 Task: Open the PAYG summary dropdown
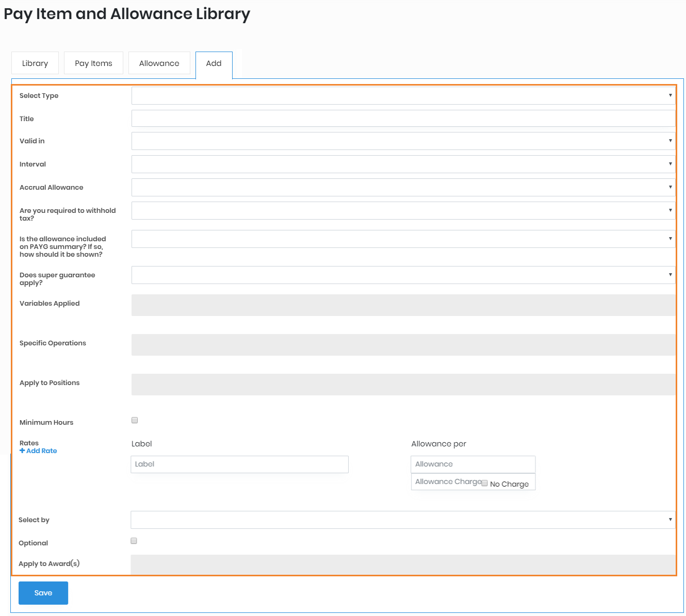click(x=403, y=239)
